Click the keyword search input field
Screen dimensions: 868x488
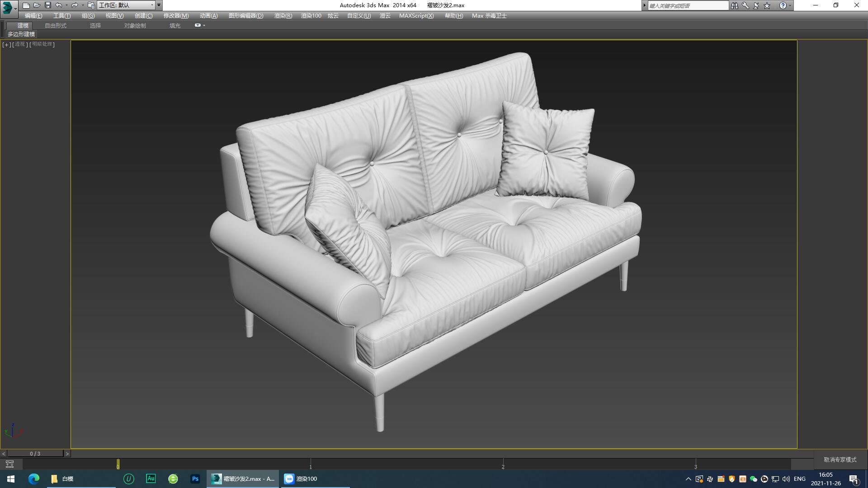click(687, 5)
